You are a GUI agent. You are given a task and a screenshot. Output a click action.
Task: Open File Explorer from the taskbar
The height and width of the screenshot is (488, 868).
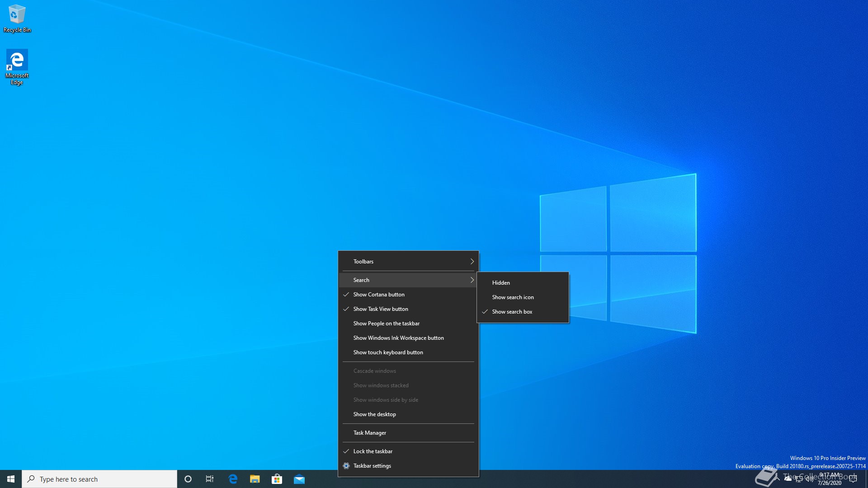(x=255, y=479)
